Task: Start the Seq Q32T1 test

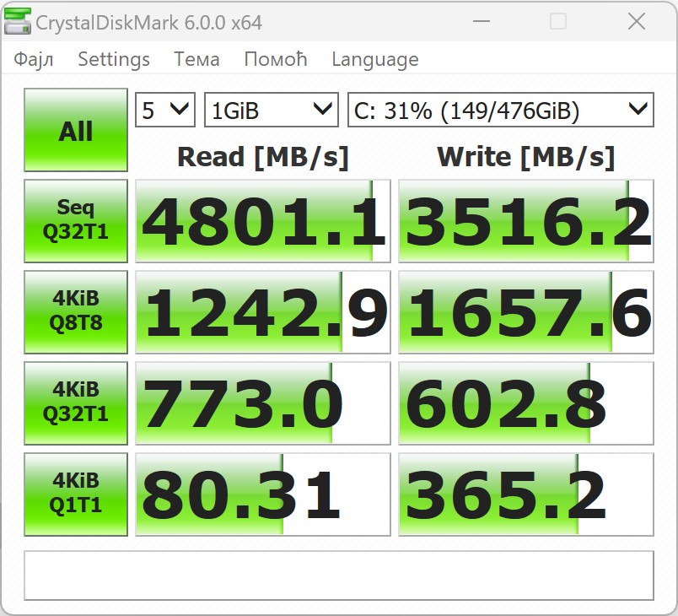Action: [x=76, y=221]
